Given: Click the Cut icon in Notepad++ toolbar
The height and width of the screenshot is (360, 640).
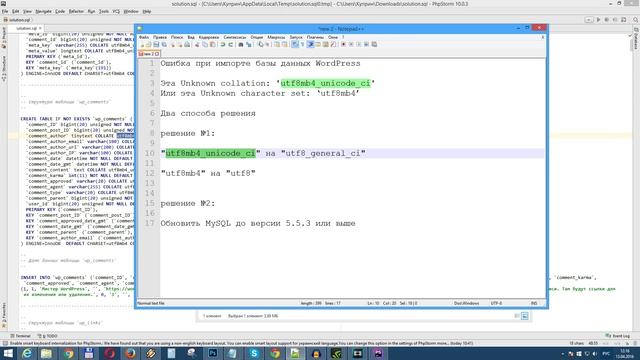Looking at the screenshot, I should (x=197, y=44).
